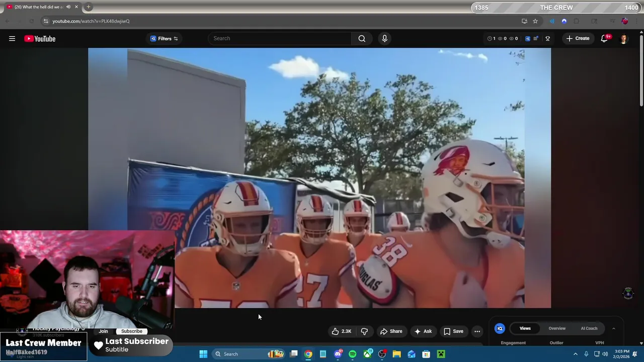Open the volume control in tray
The image size is (644, 362).
(605, 354)
